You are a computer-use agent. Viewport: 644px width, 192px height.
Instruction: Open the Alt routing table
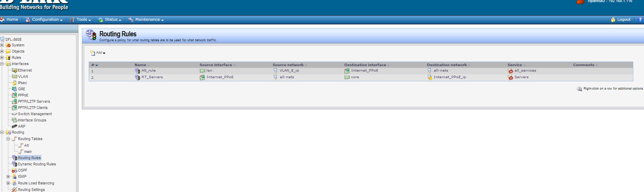(x=27, y=145)
